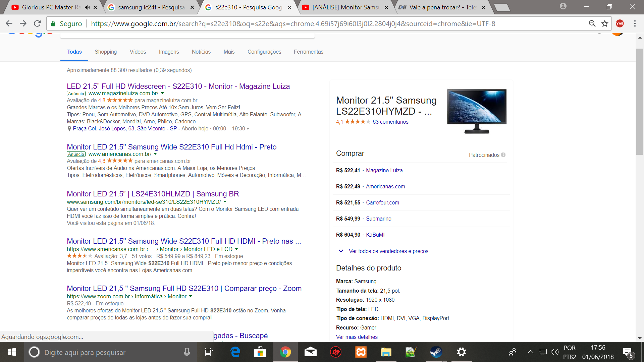Select the Todas search tab
This screenshot has width=644, height=362.
tap(74, 52)
